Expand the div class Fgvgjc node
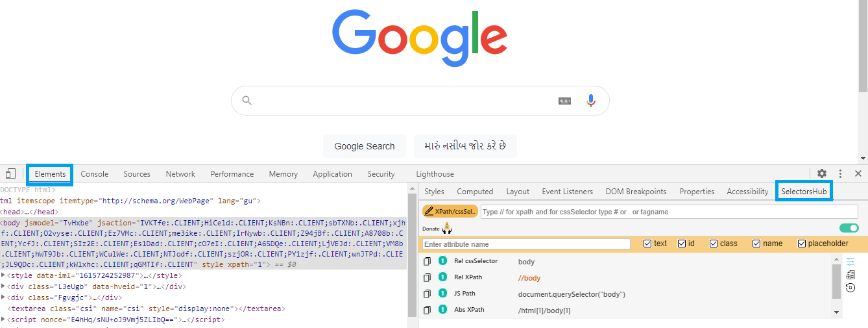The image size is (868, 328). [3, 297]
